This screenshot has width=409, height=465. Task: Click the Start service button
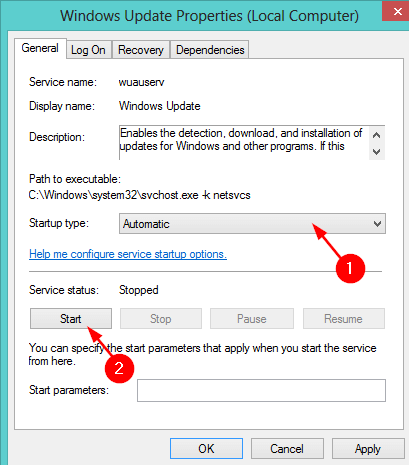point(71,319)
